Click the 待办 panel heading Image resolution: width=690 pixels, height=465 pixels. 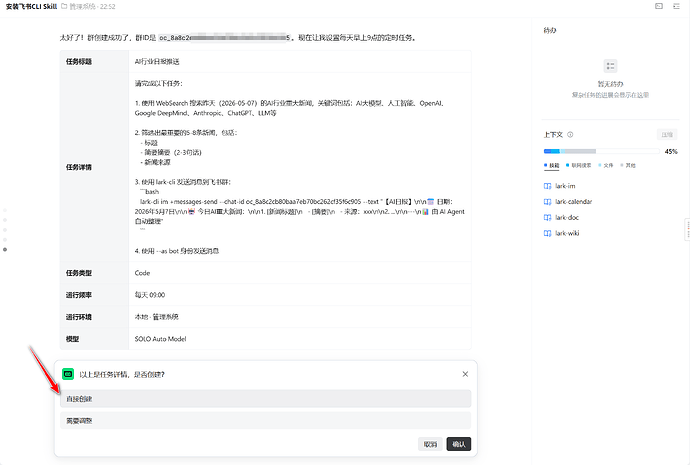[x=550, y=30]
